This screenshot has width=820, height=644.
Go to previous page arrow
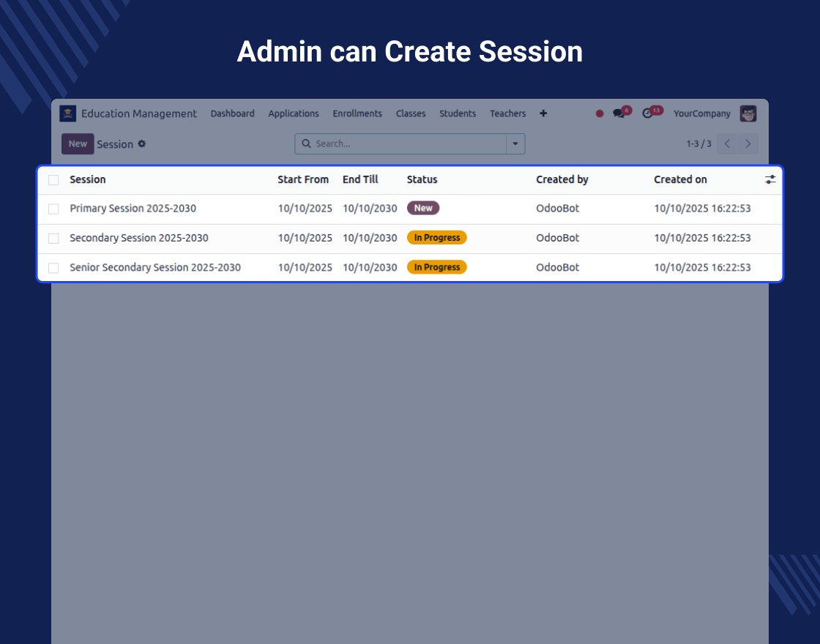(727, 143)
